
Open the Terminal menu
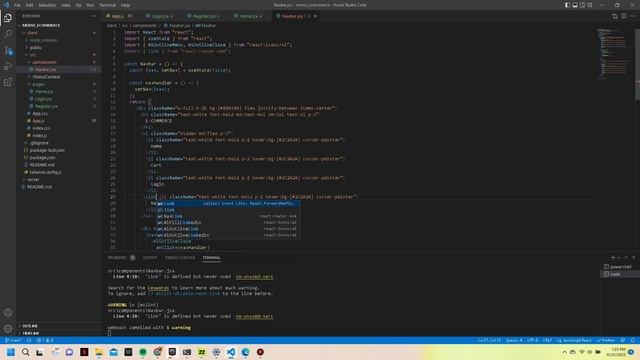107,5
